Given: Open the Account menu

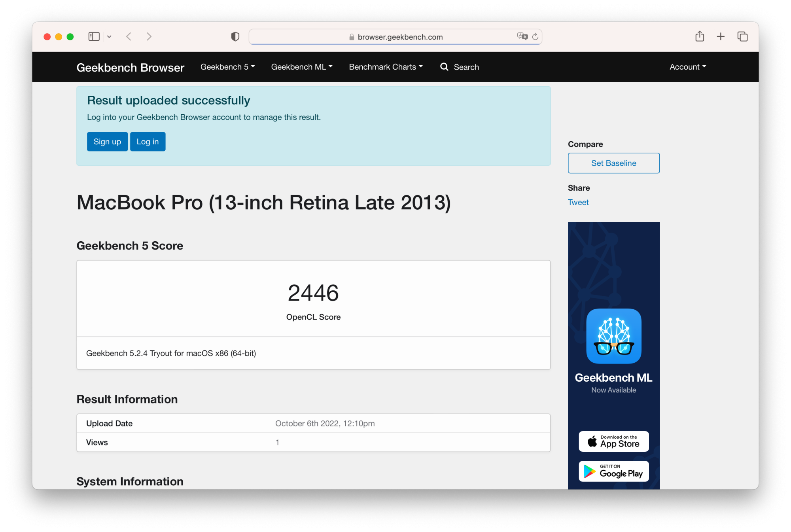Looking at the screenshot, I should (687, 67).
